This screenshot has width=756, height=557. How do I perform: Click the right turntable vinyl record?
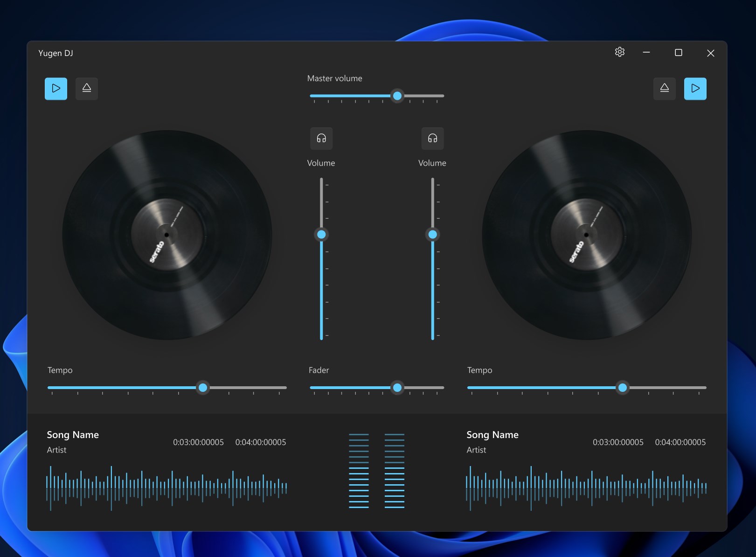pos(587,235)
